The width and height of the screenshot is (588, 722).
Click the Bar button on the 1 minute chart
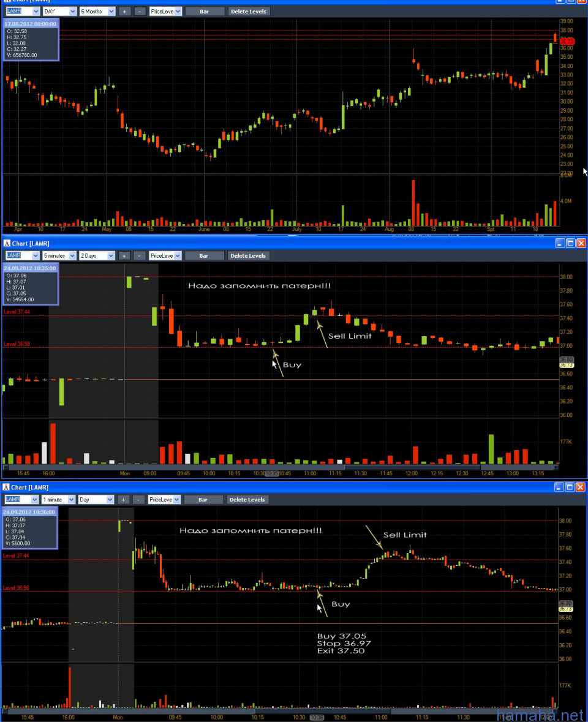[203, 500]
